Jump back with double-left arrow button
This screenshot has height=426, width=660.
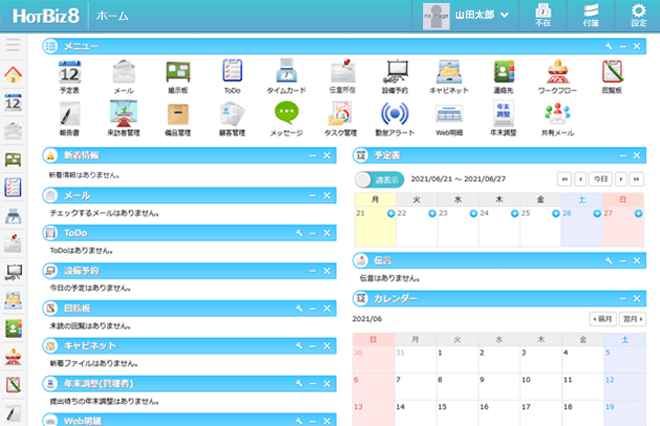click(564, 179)
